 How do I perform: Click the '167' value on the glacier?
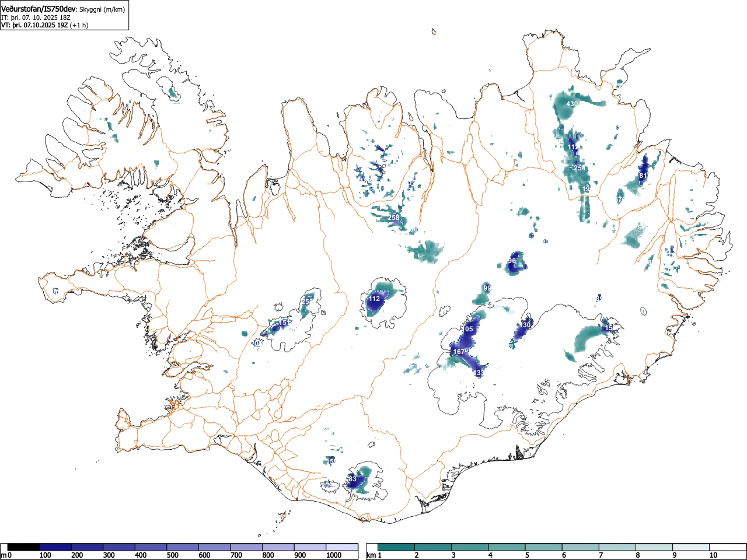tap(459, 352)
